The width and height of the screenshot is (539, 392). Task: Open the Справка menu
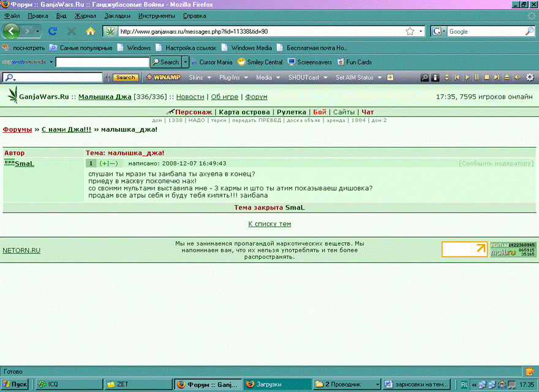195,16
